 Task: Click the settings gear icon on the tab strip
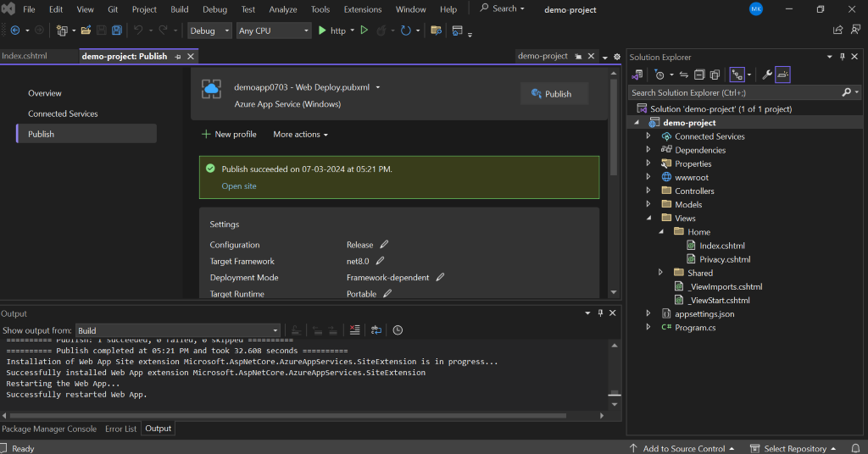pyautogui.click(x=617, y=57)
